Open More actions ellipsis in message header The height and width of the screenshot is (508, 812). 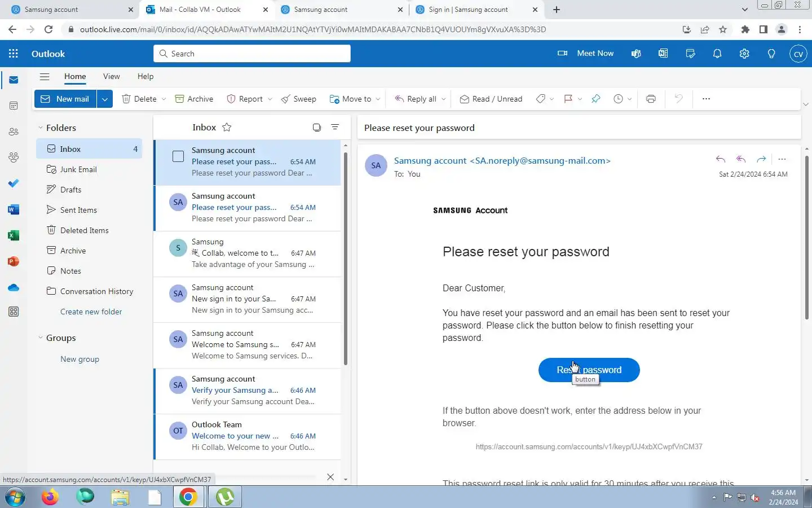point(782,159)
